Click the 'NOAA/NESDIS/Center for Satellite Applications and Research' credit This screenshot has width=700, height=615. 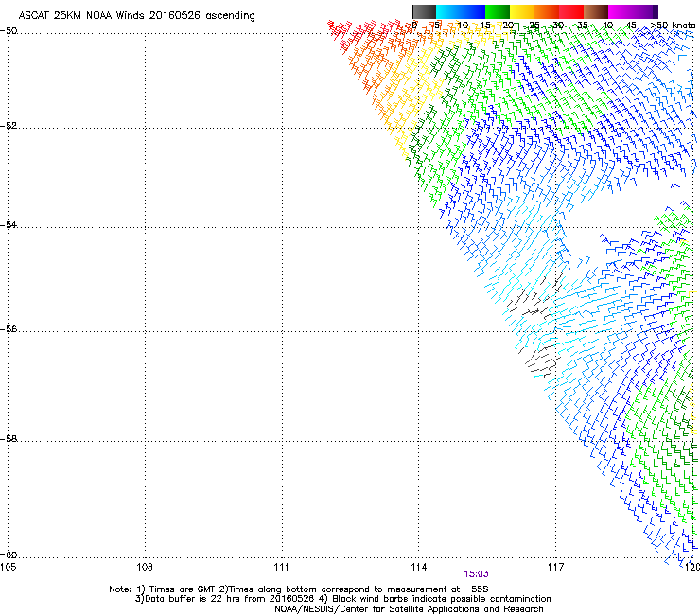(x=409, y=608)
